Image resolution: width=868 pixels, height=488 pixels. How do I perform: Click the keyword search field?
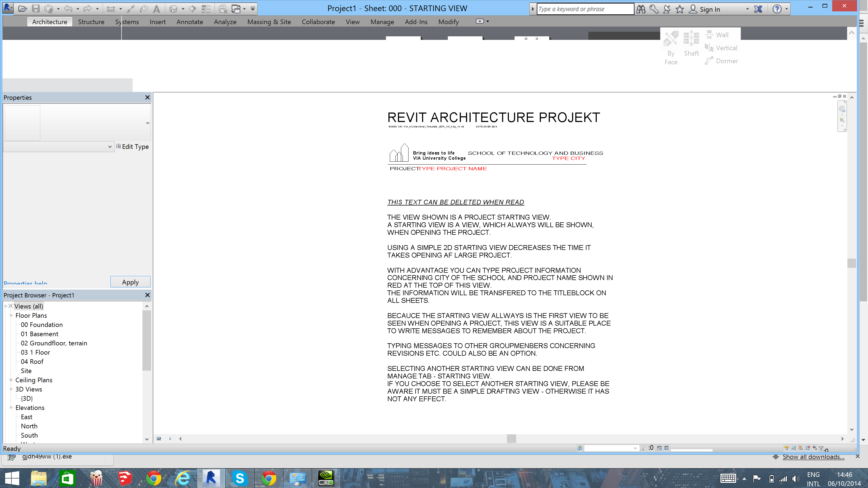point(585,9)
